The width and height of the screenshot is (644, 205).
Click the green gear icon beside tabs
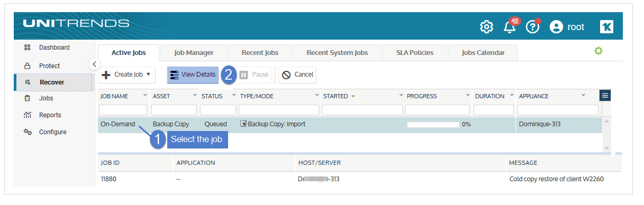point(598,51)
